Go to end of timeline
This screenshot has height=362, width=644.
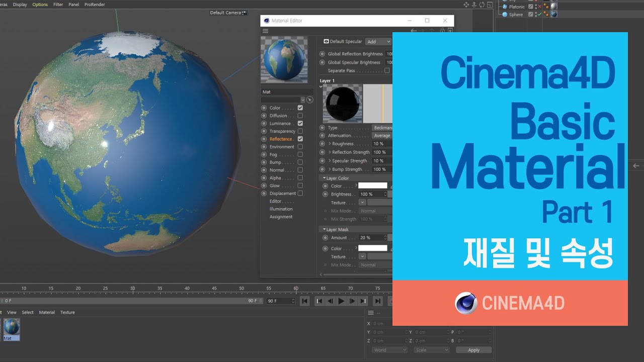pyautogui.click(x=378, y=301)
